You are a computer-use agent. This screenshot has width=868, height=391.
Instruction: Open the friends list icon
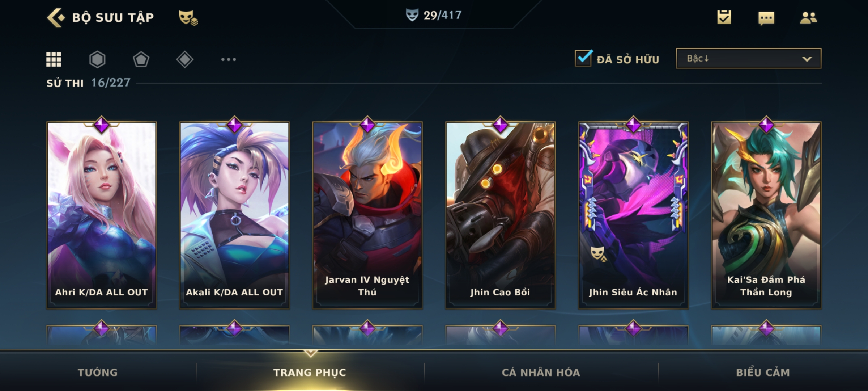[808, 18]
